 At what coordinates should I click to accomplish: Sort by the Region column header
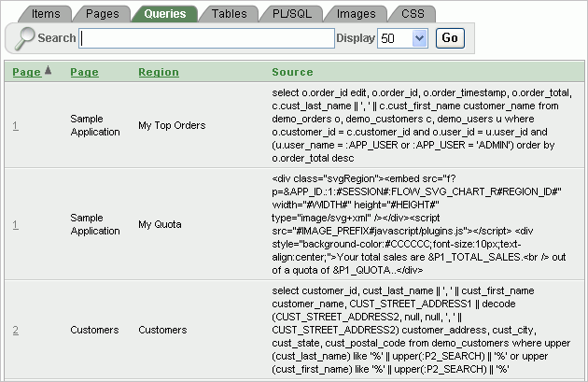(x=159, y=72)
